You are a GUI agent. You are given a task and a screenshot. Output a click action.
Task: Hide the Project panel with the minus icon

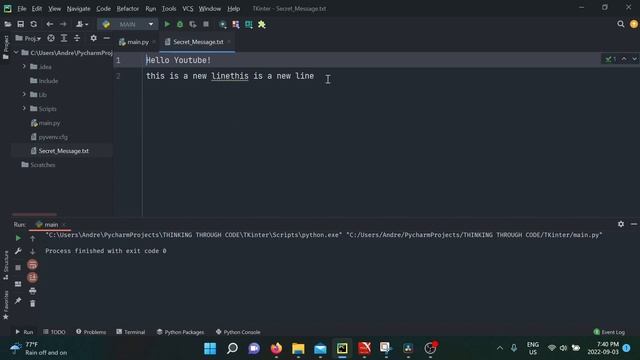[107, 38]
